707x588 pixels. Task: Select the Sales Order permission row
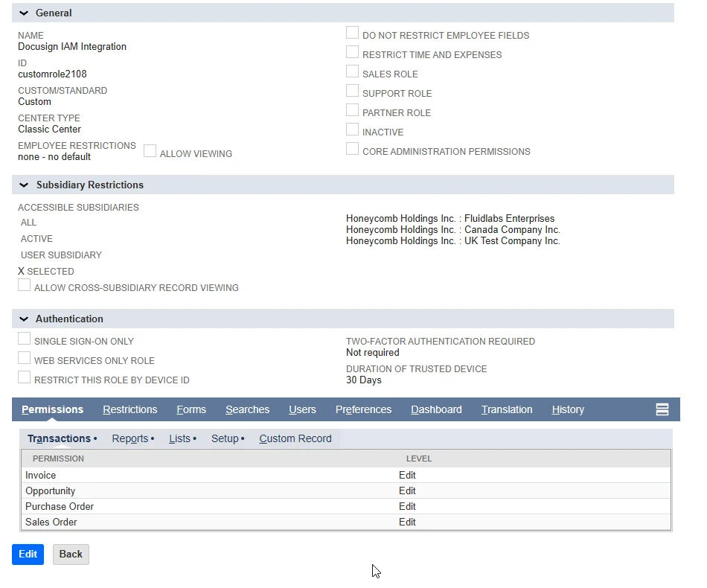(346, 523)
